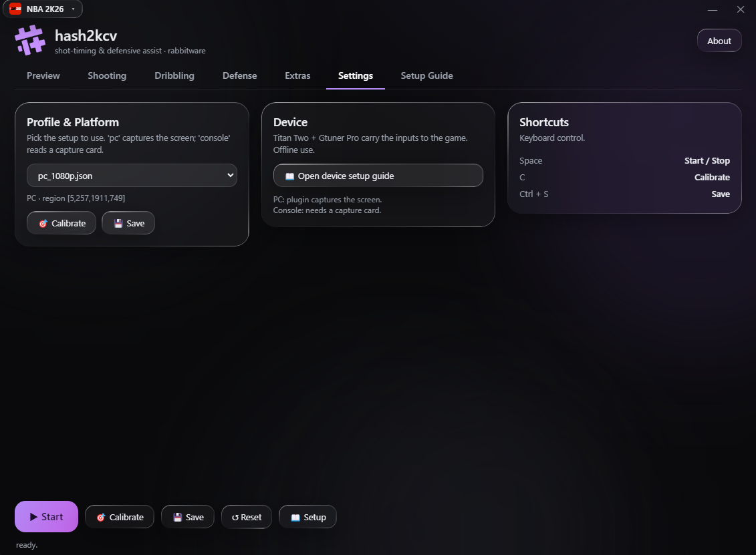
Task: Switch to the Extras tab
Action: pyautogui.click(x=297, y=75)
